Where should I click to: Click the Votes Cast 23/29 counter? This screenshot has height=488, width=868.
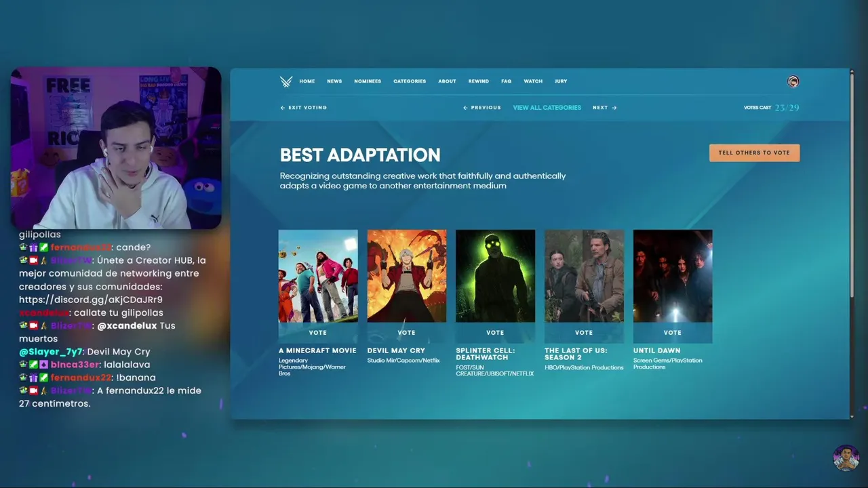[x=772, y=108]
